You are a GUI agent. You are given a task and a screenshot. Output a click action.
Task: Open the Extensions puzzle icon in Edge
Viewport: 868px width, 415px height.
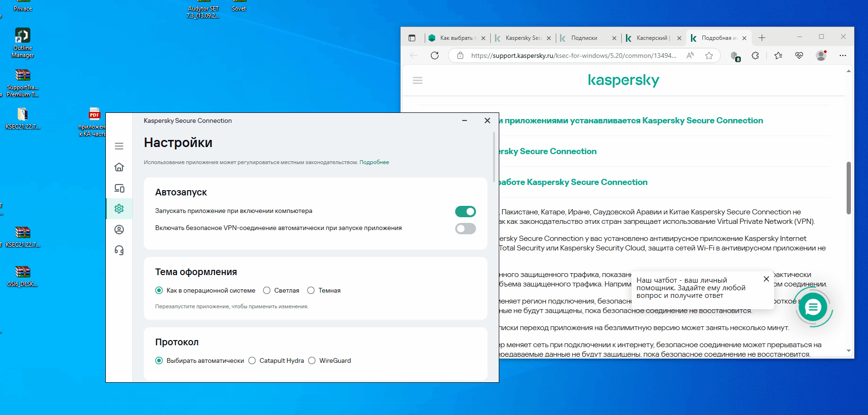[x=756, y=55]
